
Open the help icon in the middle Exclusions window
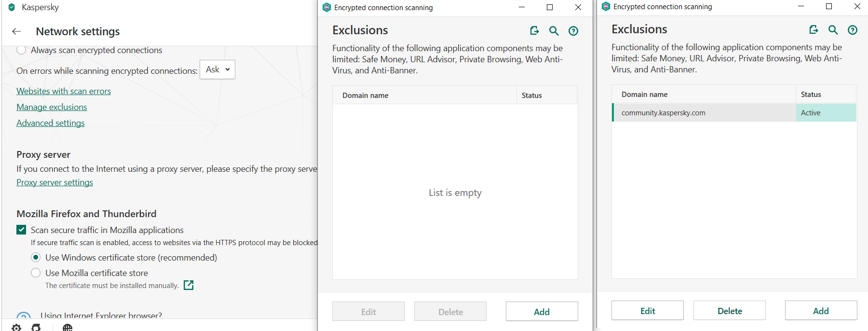573,30
